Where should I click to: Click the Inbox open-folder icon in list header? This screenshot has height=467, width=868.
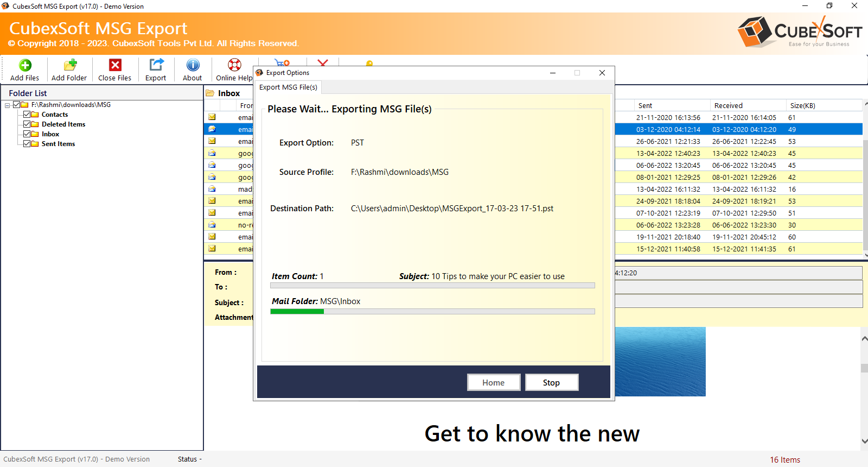pos(210,93)
